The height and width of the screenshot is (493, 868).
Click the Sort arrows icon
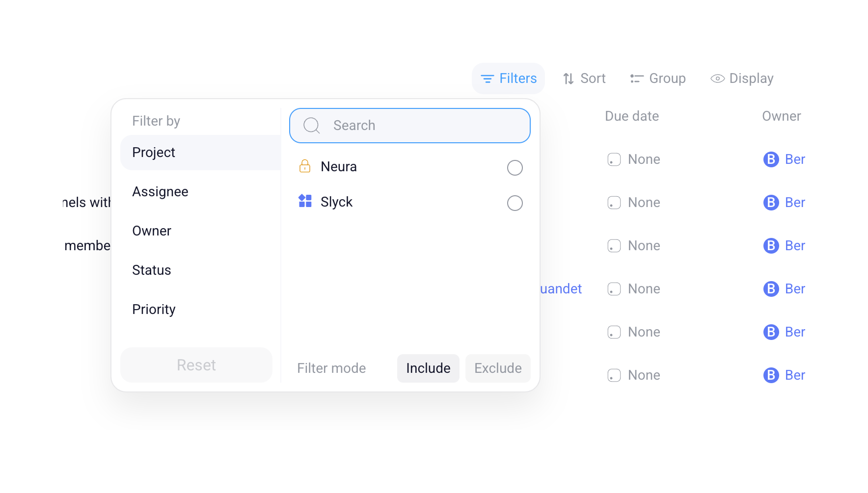568,79
